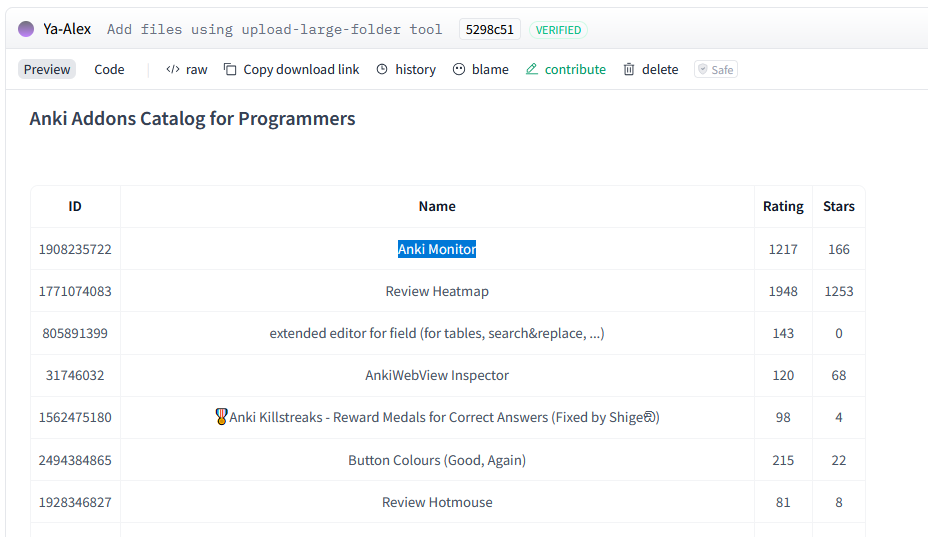Click the stars value 68

click(x=839, y=375)
